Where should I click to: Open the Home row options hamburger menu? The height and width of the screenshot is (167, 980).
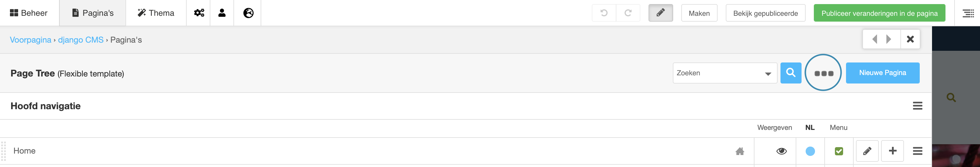coord(917,151)
